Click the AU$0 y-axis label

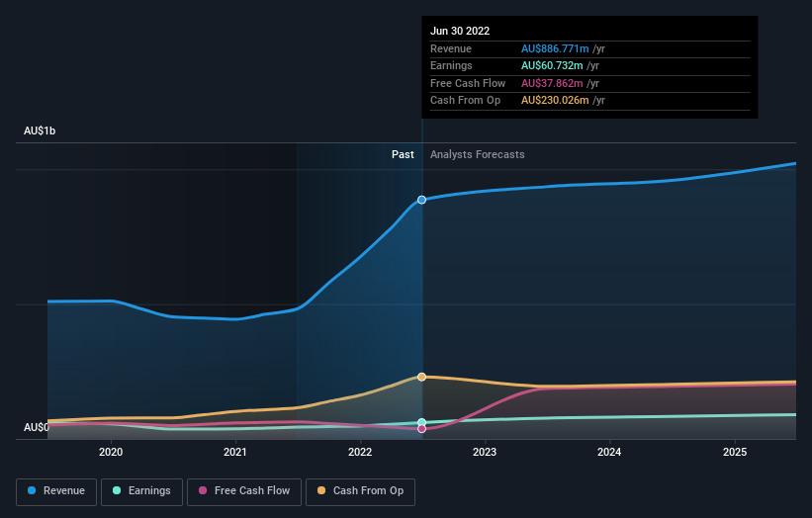[36, 427]
